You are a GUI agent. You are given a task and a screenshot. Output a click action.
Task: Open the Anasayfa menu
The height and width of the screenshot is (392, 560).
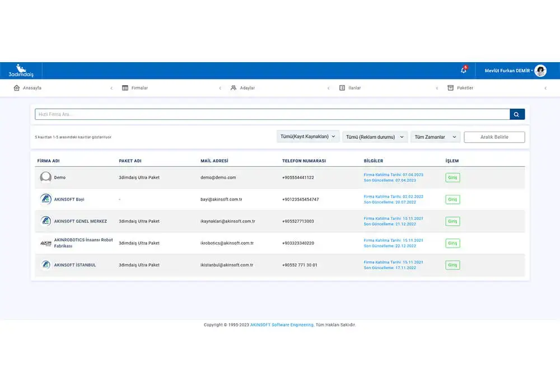[32, 88]
